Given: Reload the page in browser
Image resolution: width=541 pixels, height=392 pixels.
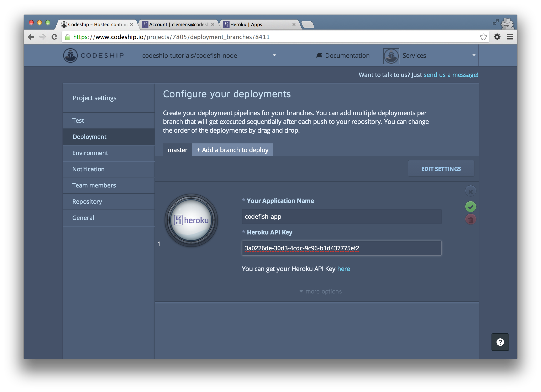Looking at the screenshot, I should [54, 37].
